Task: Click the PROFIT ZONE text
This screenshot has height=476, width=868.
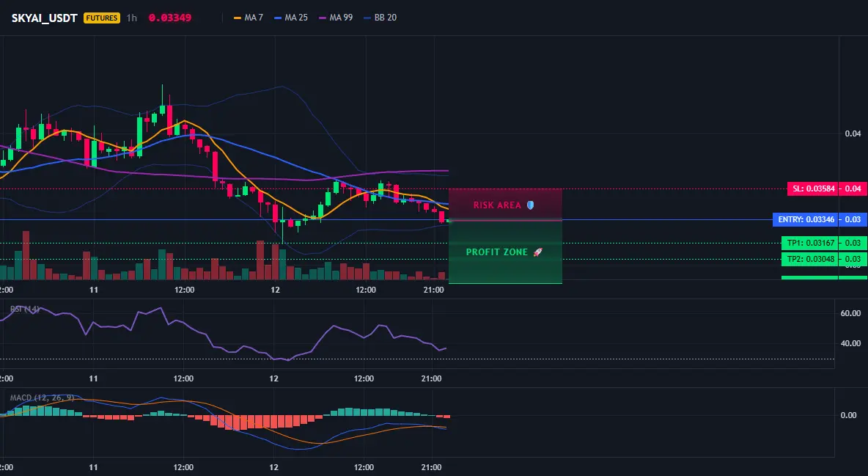Action: point(497,252)
